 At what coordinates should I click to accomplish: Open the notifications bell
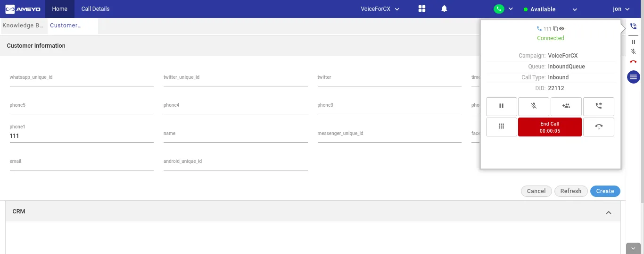[444, 9]
